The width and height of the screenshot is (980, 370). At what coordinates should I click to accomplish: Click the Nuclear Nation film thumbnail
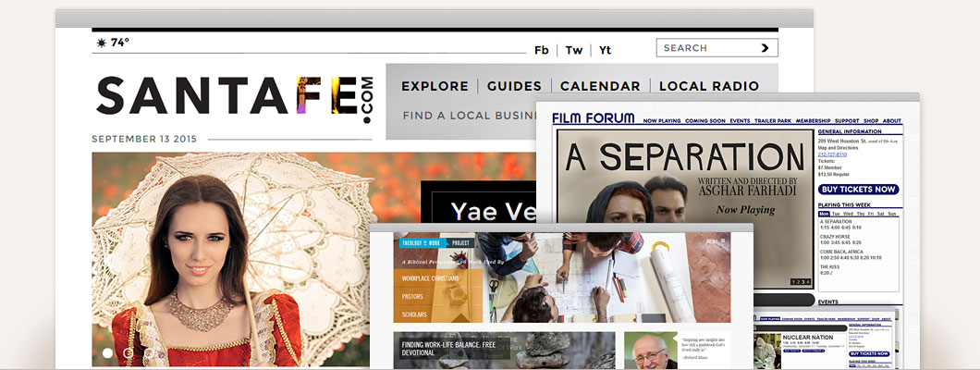[x=766, y=351]
